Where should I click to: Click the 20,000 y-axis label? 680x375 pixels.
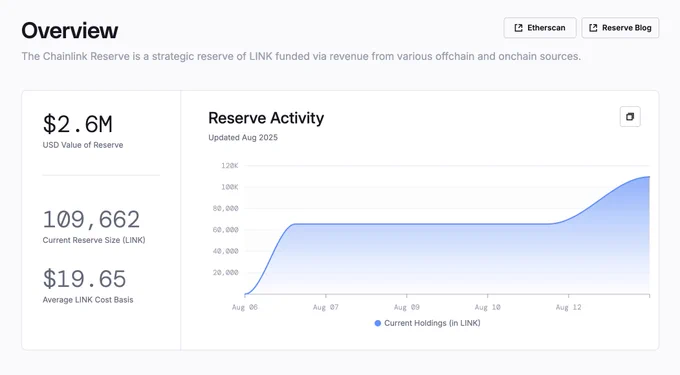(226, 273)
